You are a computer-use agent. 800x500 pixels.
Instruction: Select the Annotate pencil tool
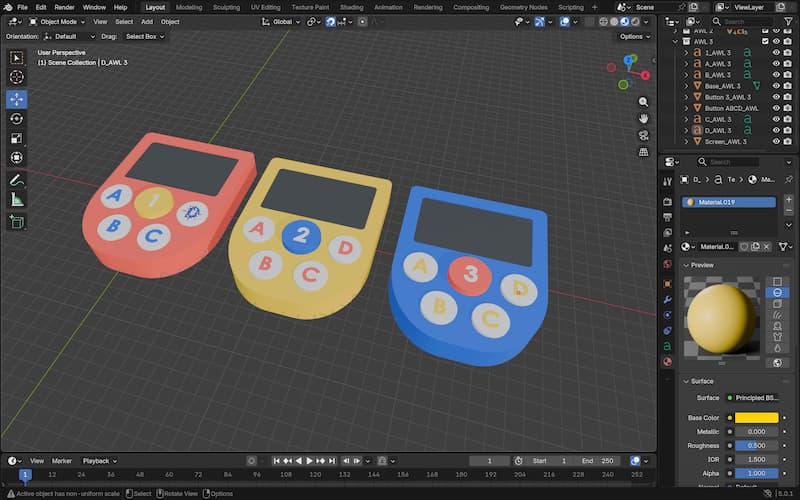click(x=16, y=180)
